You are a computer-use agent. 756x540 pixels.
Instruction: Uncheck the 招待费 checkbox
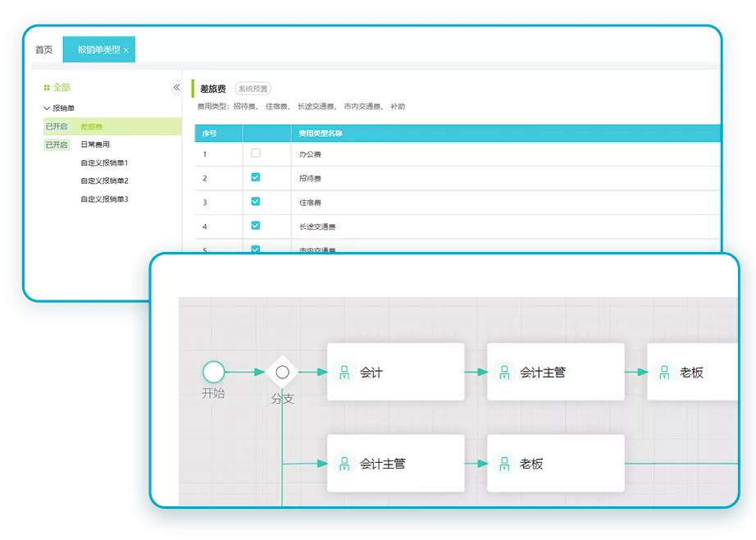(256, 177)
